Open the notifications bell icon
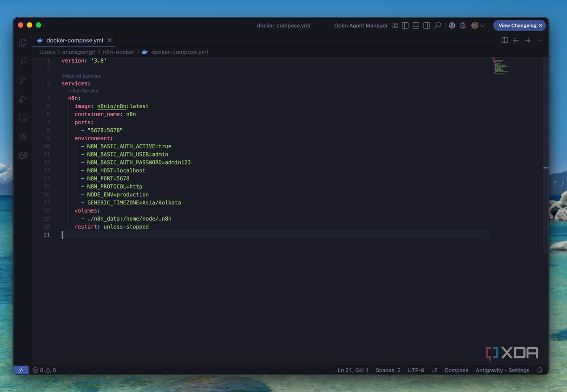 tap(540, 370)
